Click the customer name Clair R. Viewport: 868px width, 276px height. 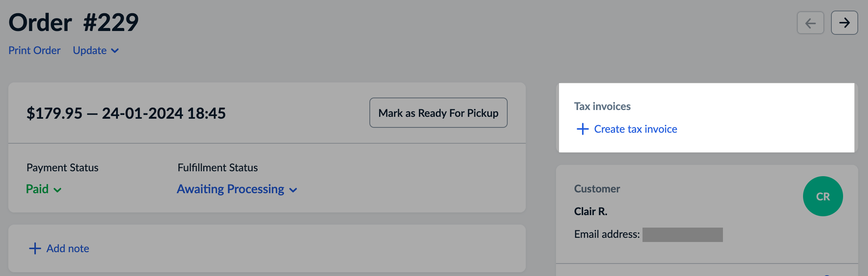590,211
